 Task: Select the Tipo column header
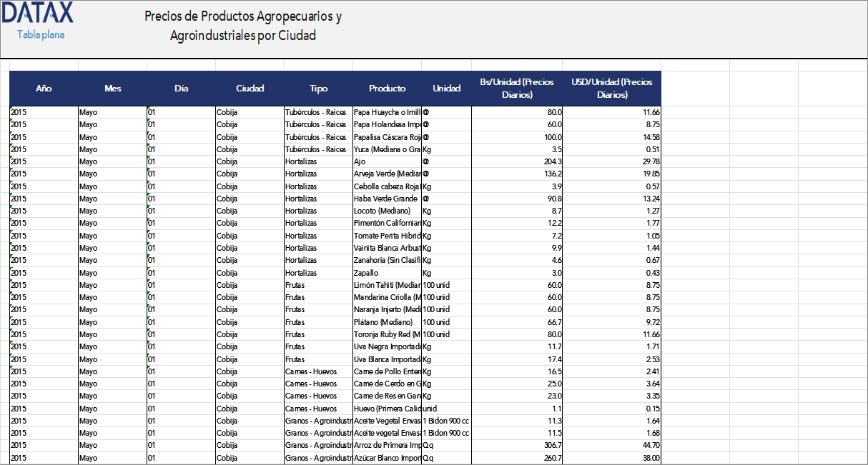coord(318,88)
